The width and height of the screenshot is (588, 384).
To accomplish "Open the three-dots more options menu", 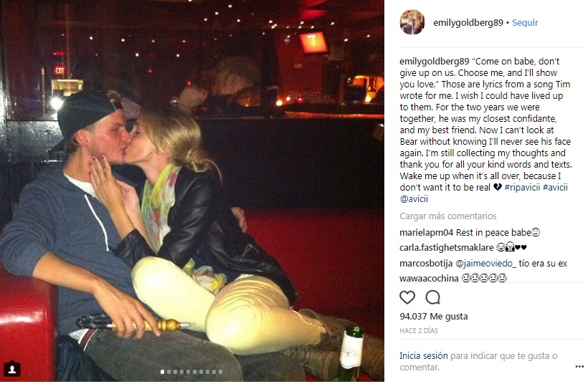I will pyautogui.click(x=579, y=366).
